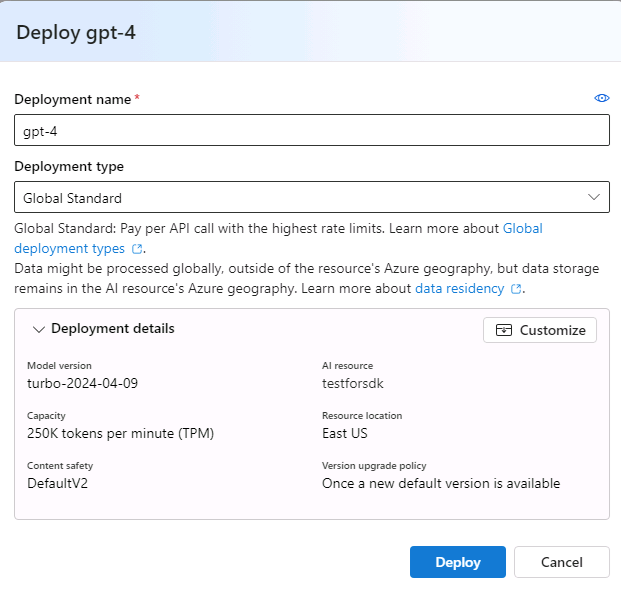Click the Deployment type chevron arrow
621x606 pixels.
coord(594,197)
